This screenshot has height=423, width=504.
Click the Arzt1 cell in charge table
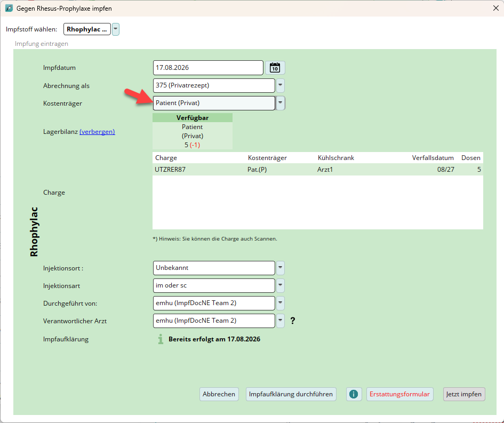[325, 170]
